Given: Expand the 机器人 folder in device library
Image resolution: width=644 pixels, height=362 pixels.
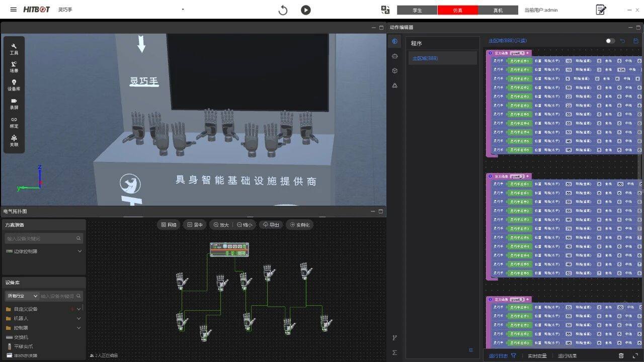Looking at the screenshot, I should [x=78, y=318].
